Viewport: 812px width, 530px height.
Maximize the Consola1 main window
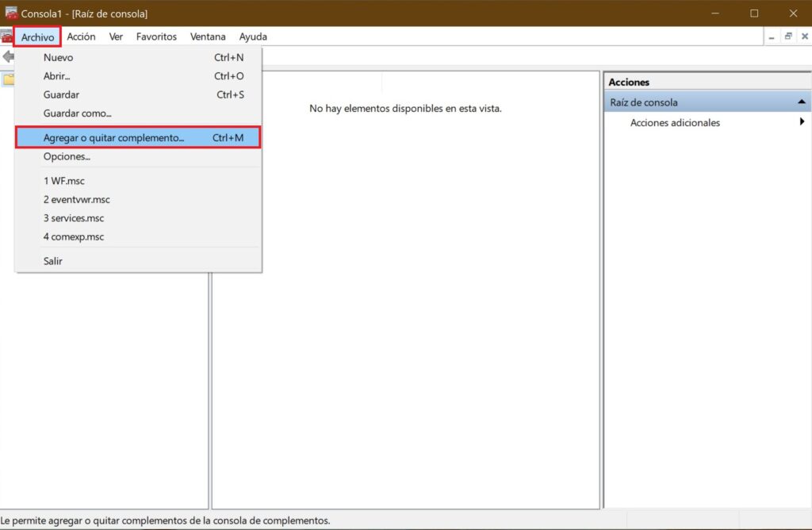754,13
